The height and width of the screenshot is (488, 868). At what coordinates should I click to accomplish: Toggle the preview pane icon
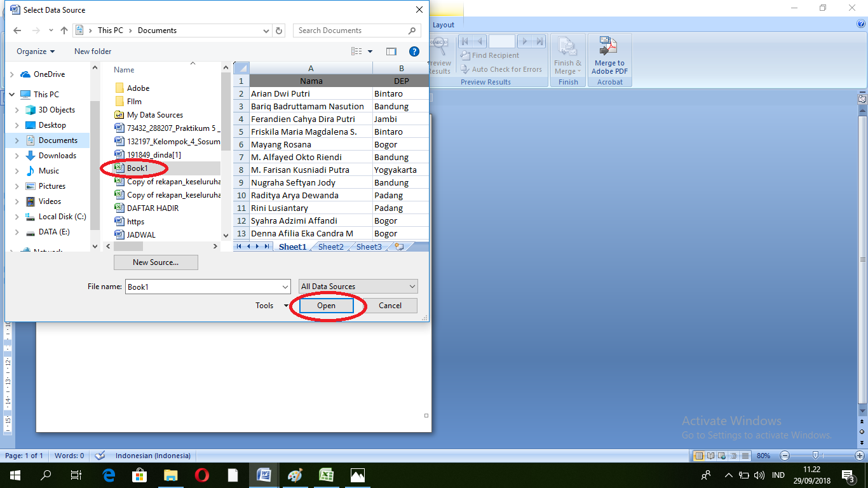391,51
